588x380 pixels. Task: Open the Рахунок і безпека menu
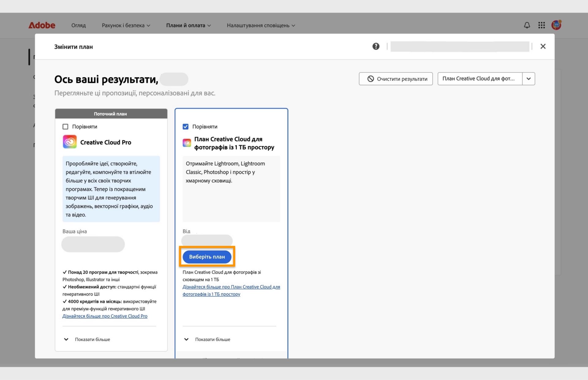[x=126, y=25]
